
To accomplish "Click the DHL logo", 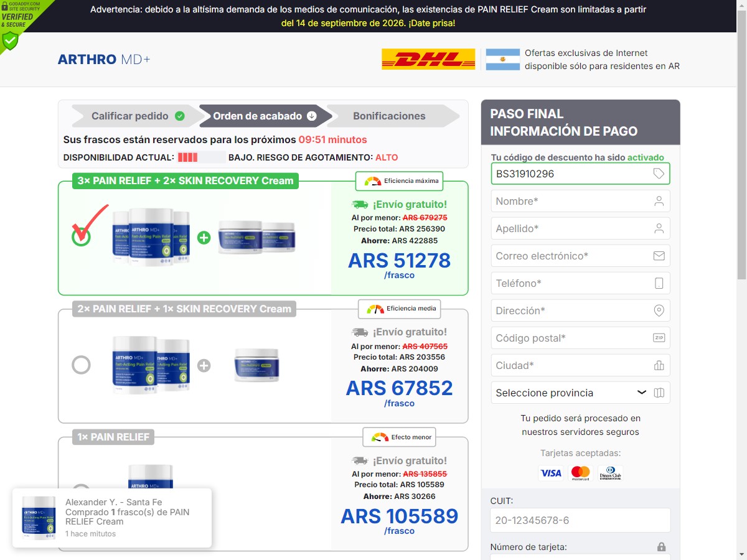I will coord(428,60).
